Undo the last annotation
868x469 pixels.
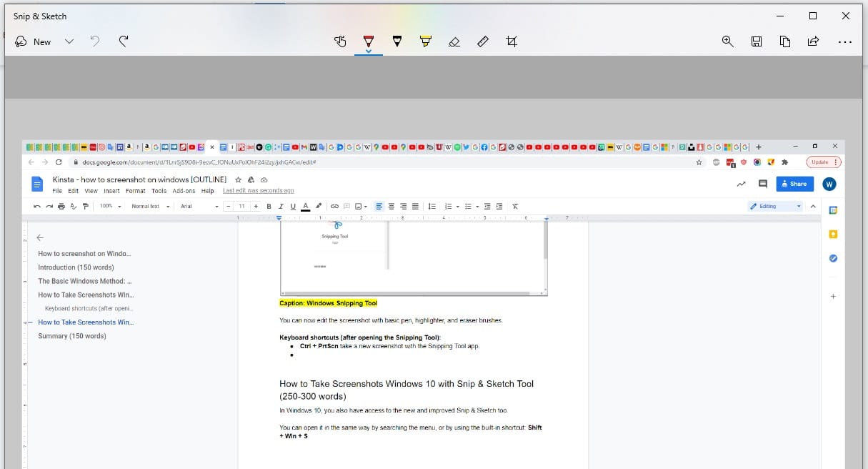tap(95, 41)
